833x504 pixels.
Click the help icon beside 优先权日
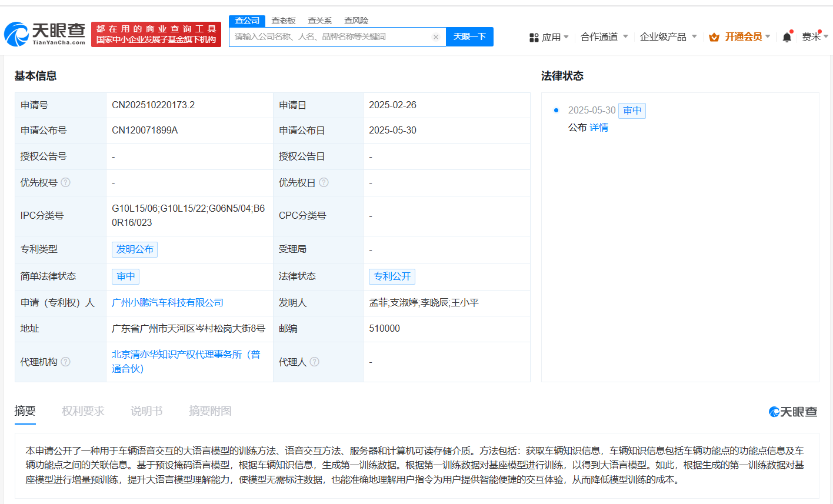(324, 182)
